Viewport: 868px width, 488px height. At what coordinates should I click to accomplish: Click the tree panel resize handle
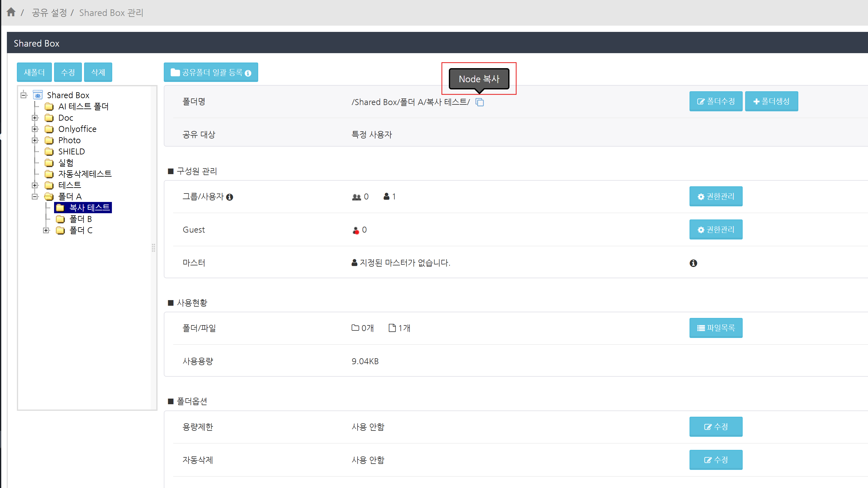pos(154,248)
